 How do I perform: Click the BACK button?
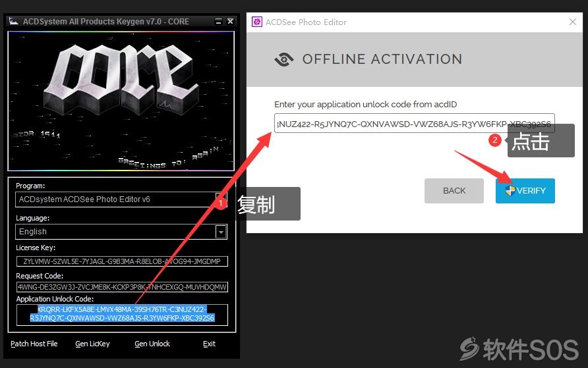point(454,190)
